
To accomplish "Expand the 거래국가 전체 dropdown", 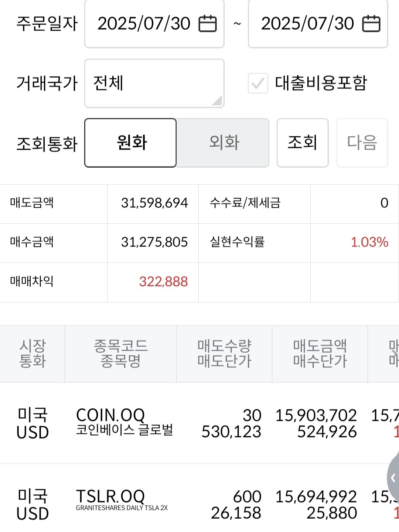I will point(154,83).
